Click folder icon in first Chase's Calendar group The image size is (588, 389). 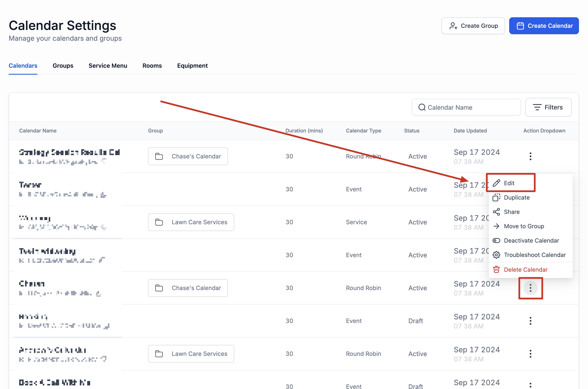tap(159, 156)
